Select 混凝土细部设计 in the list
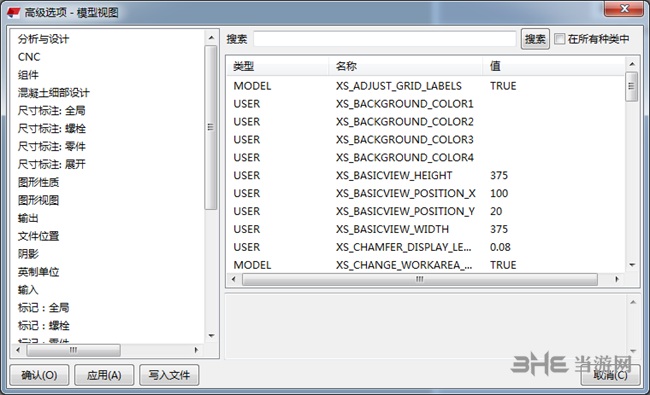 tap(53, 93)
